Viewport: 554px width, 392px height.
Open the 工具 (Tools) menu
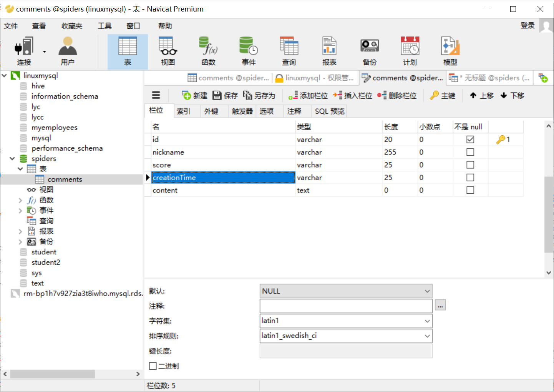tap(104, 26)
